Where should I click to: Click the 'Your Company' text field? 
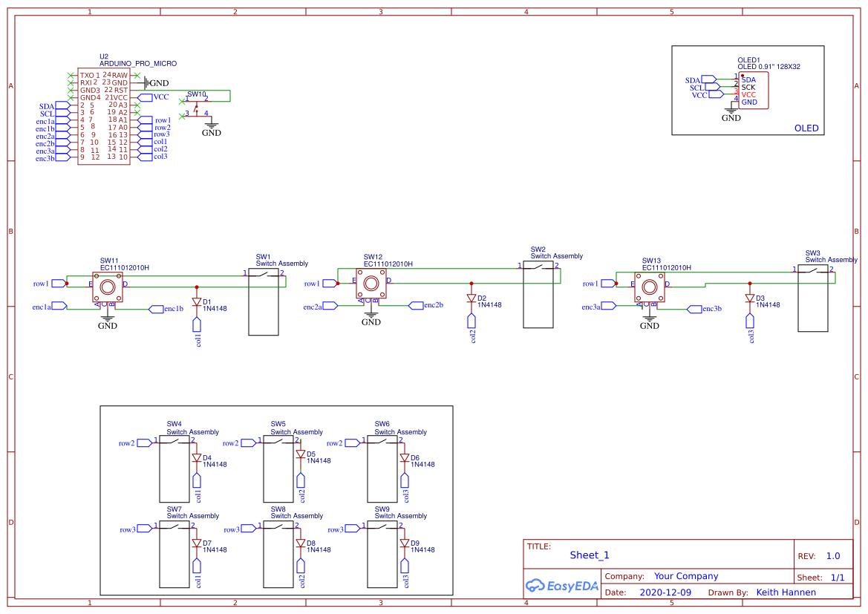(x=685, y=576)
